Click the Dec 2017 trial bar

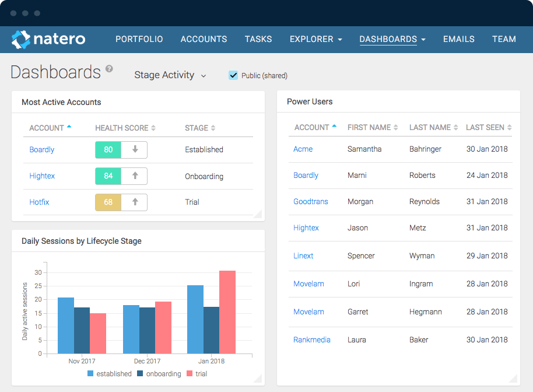pos(163,327)
